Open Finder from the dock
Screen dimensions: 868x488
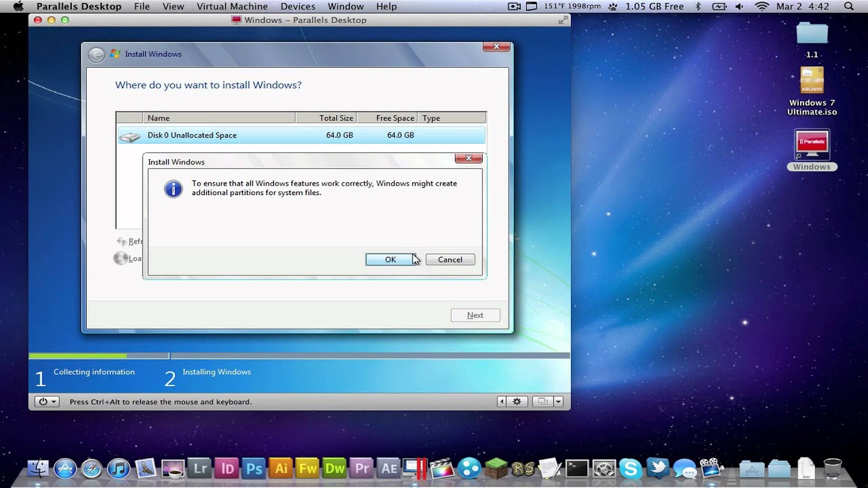click(39, 468)
